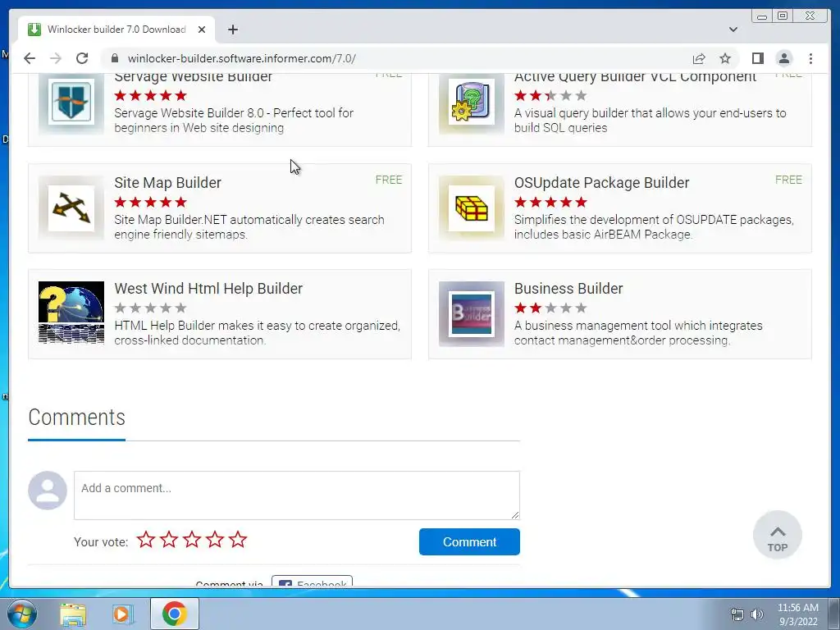
Task: Open the OSUpdate Package Builder icon
Action: coord(472,208)
